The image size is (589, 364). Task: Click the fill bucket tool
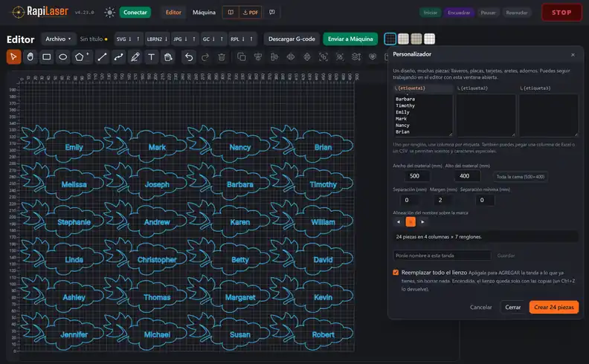[x=168, y=57]
